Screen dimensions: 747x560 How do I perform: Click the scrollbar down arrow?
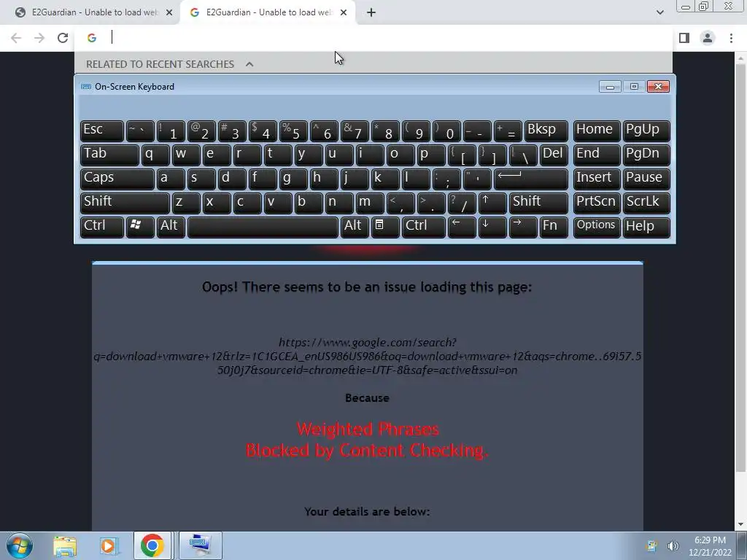[x=740, y=524]
